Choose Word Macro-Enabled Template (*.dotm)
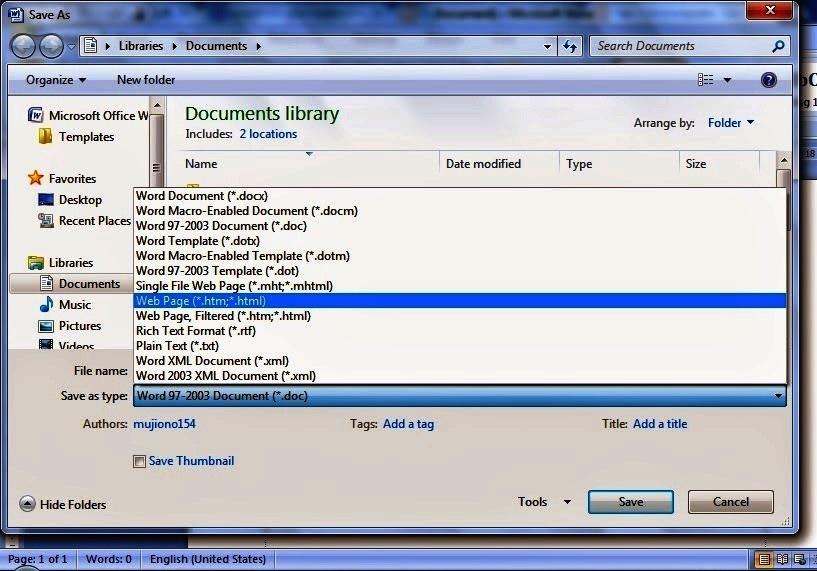 click(x=460, y=256)
